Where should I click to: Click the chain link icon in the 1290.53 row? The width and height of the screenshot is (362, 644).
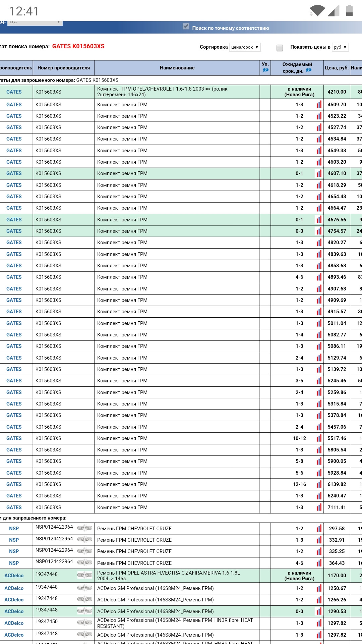(85, 610)
